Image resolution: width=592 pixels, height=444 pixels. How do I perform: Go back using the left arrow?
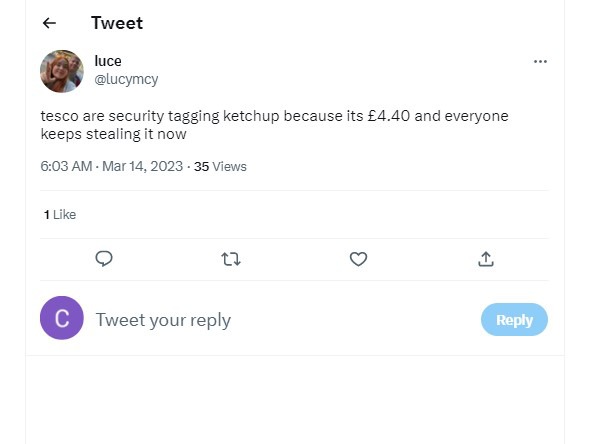[49, 23]
